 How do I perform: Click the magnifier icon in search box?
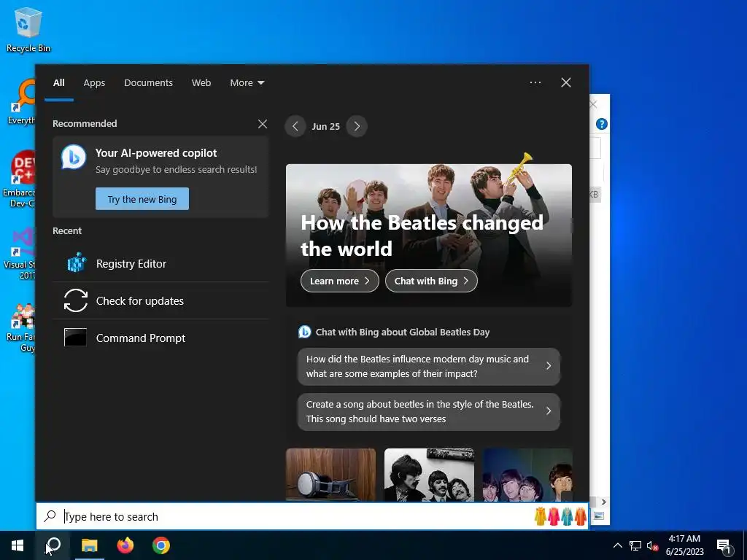pyautogui.click(x=50, y=516)
